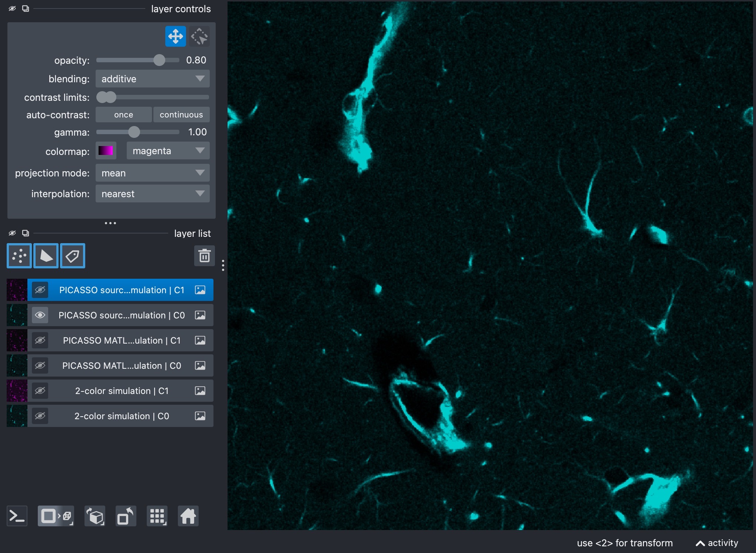Select the transform layer tool
The width and height of the screenshot is (756, 553).
point(199,36)
